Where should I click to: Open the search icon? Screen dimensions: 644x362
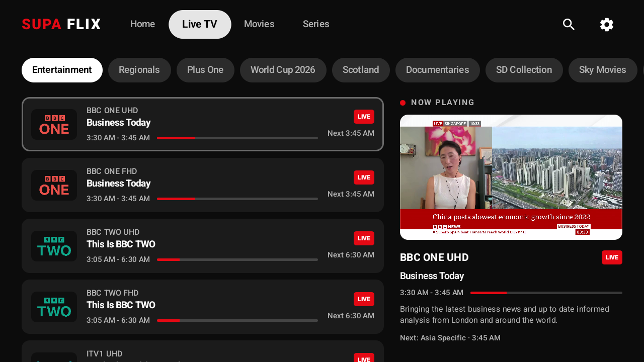click(x=569, y=24)
